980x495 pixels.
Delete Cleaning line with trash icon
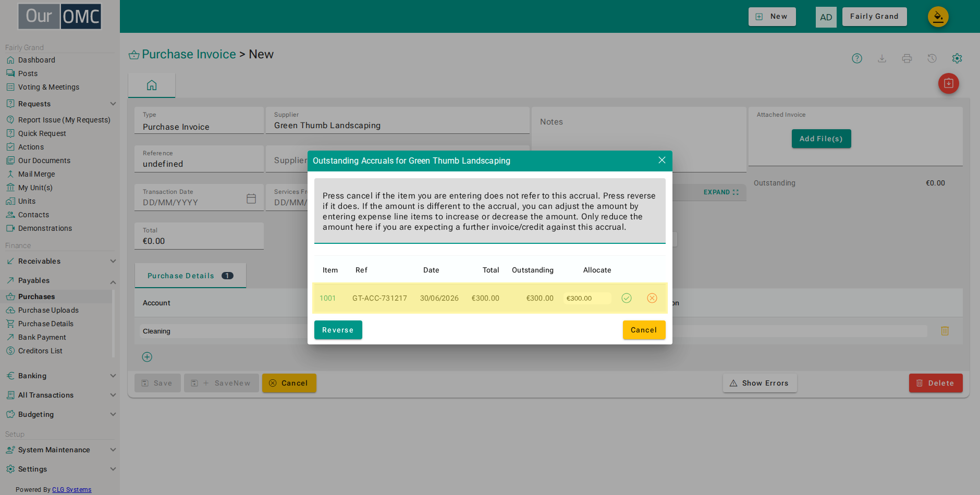(945, 331)
